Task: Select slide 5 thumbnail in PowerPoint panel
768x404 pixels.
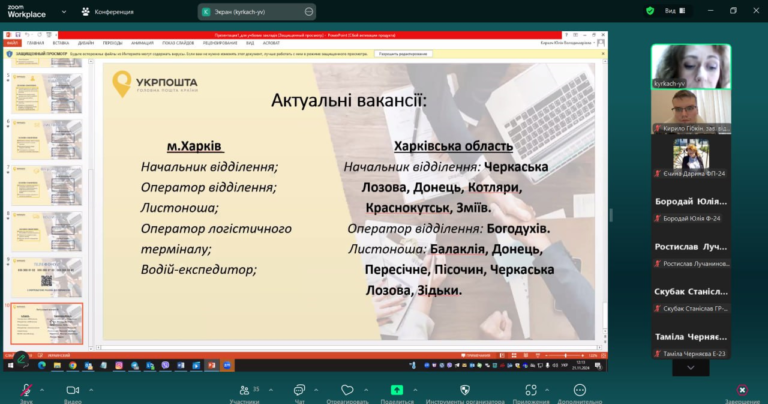Action: coord(47,94)
